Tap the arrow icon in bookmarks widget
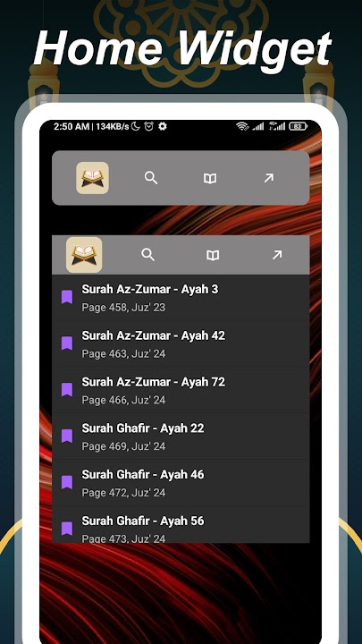Viewport: 362px width, 644px height. pos(277,255)
